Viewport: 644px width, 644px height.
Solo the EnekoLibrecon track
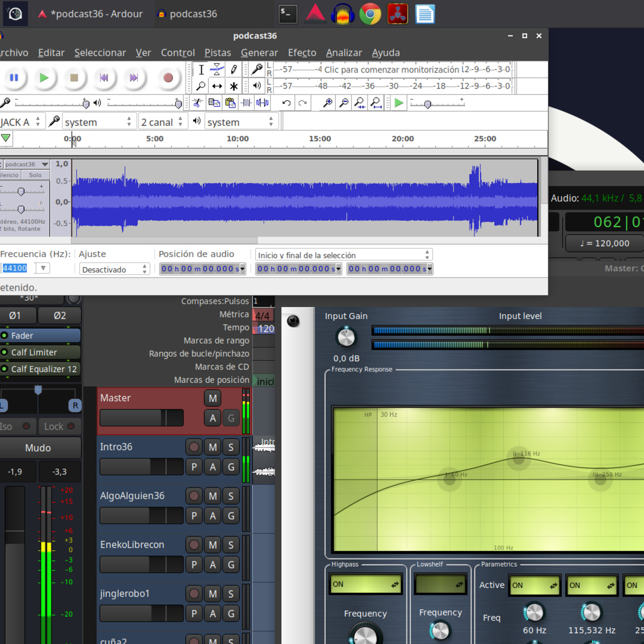click(231, 545)
